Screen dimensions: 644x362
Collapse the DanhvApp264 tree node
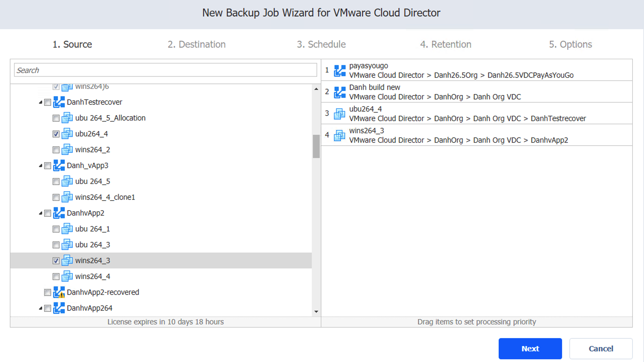click(41, 308)
